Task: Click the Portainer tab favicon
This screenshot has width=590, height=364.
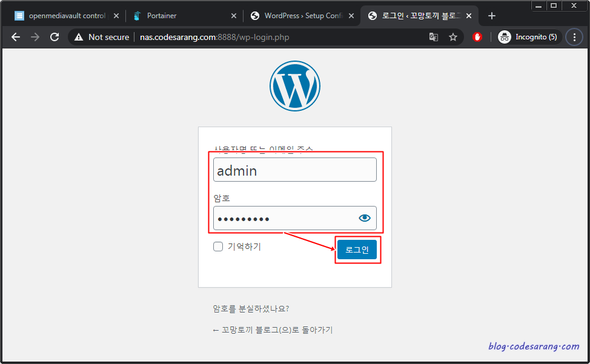Action: 137,16
